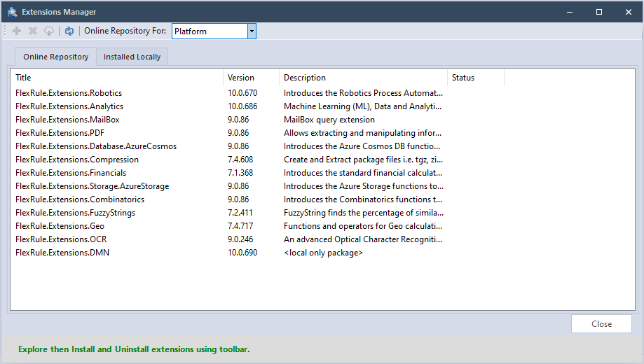
Task: Click the Platform combo box field
Action: [x=210, y=31]
